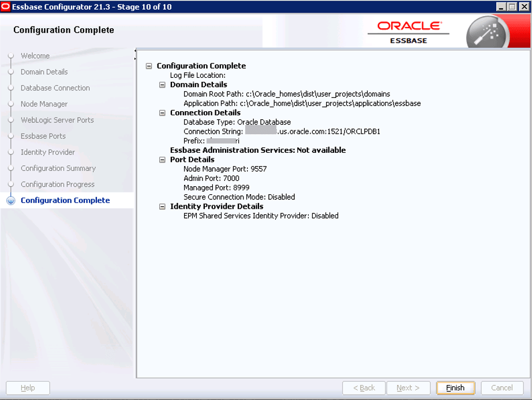532x400 pixels.
Task: Maximize the Essbase Configurator window
Action: click(x=512, y=7)
